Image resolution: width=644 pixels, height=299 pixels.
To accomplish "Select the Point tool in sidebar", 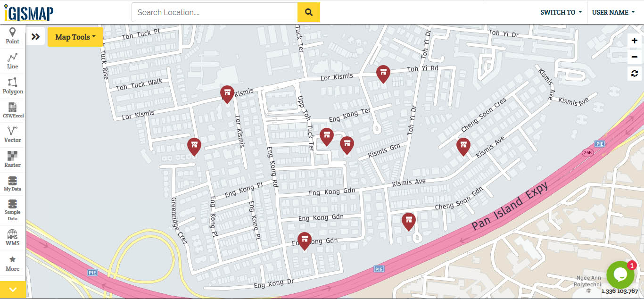I will click(x=13, y=36).
